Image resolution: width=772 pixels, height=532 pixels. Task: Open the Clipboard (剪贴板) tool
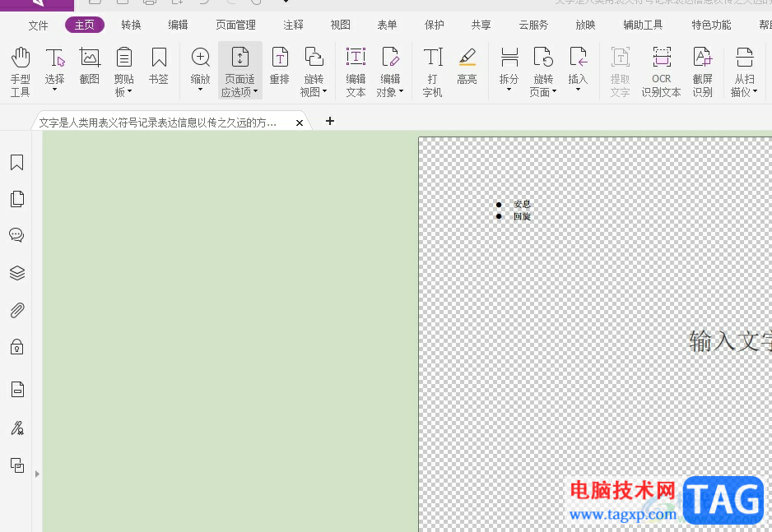(123, 72)
